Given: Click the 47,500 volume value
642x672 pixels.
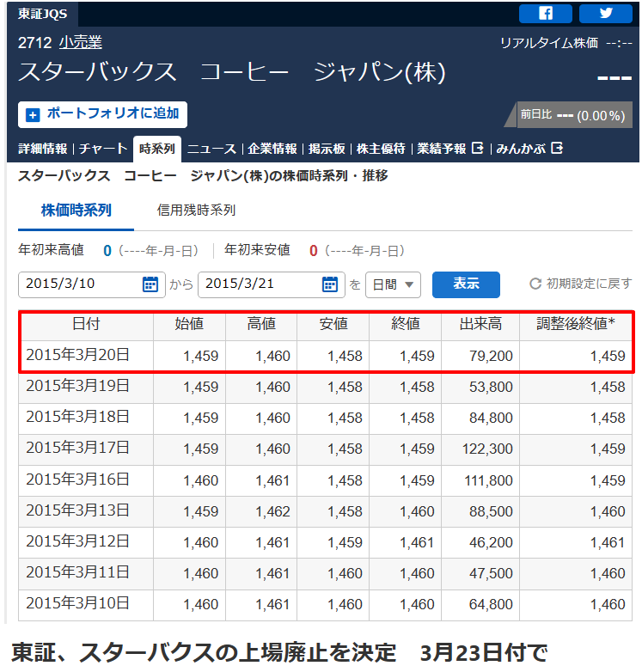Looking at the screenshot, I should [x=491, y=573].
